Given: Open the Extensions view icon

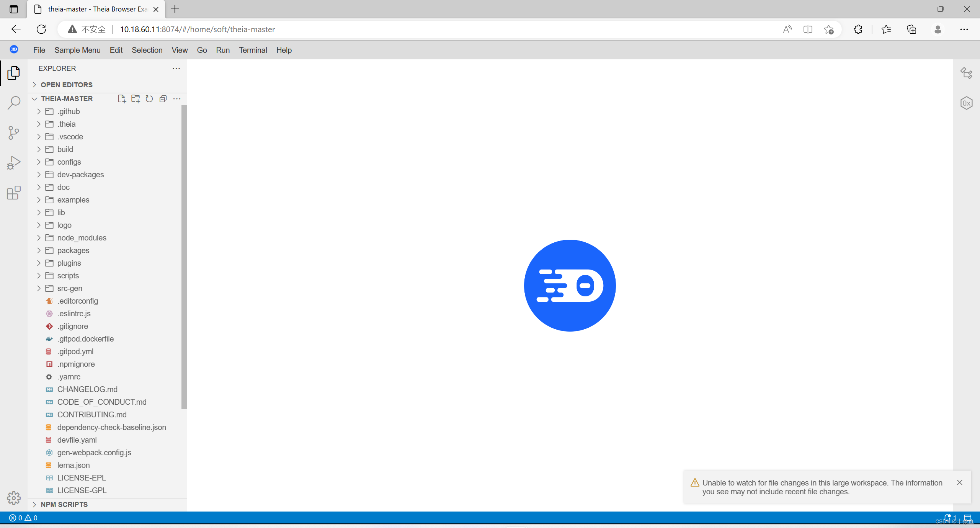Looking at the screenshot, I should 14,193.
